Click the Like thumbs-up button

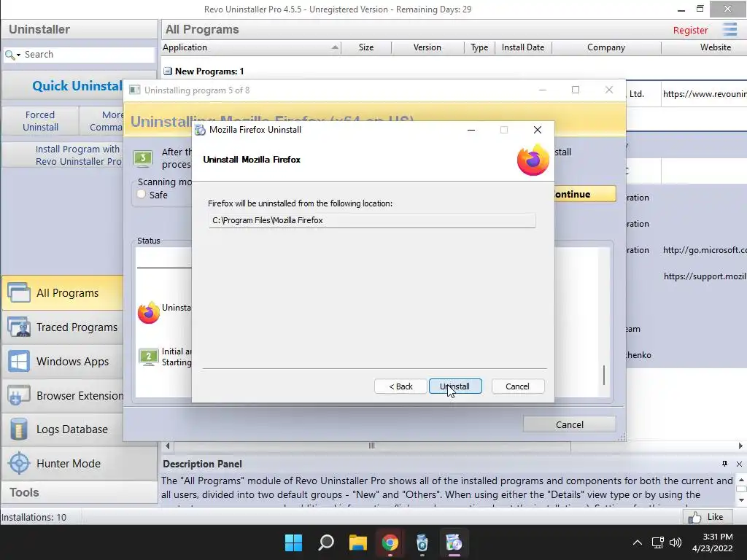[x=708, y=517]
